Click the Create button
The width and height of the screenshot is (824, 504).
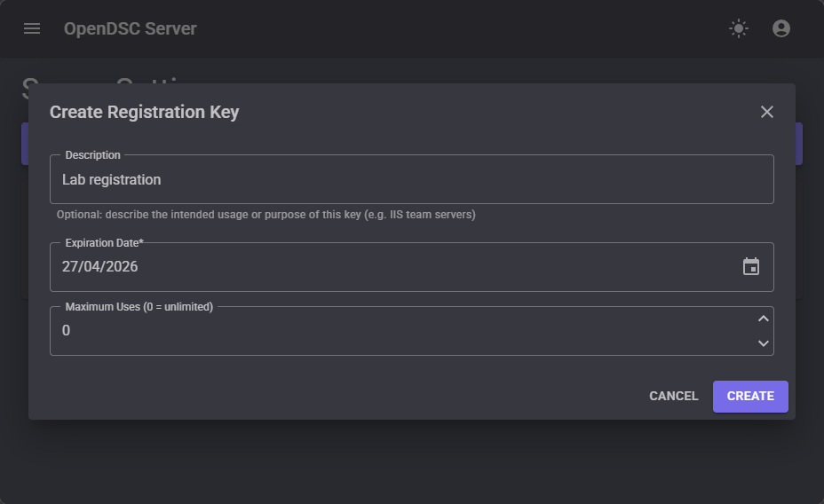coord(750,397)
